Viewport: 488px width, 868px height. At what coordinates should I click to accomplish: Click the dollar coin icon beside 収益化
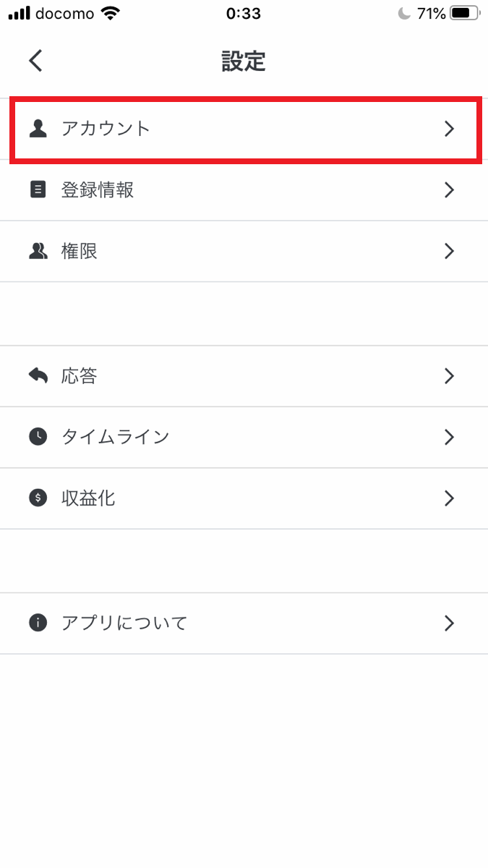(x=38, y=498)
